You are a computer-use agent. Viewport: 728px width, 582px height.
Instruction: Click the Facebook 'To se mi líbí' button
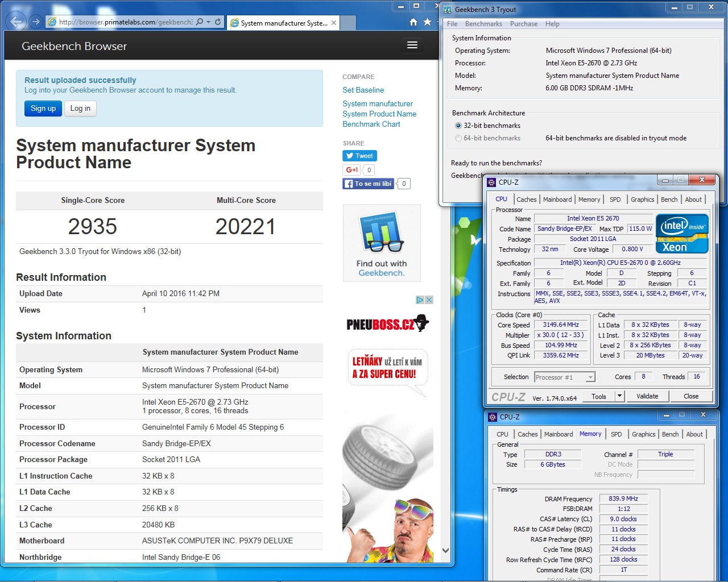(368, 184)
